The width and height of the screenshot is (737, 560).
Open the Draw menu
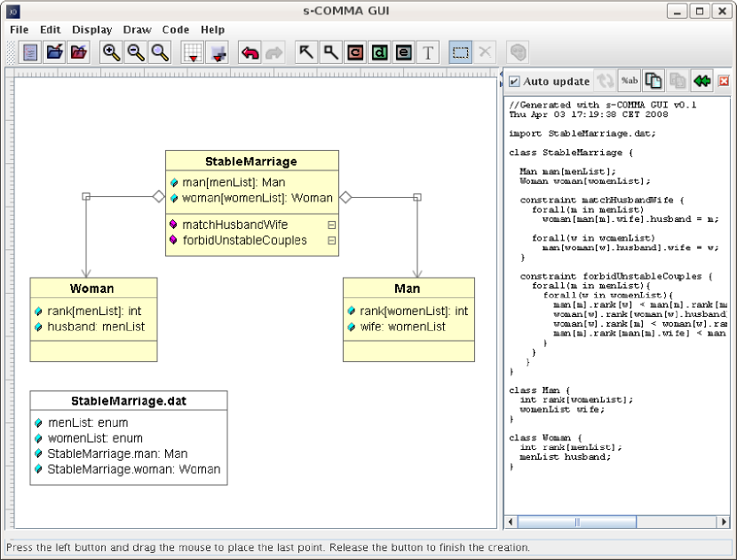click(138, 29)
